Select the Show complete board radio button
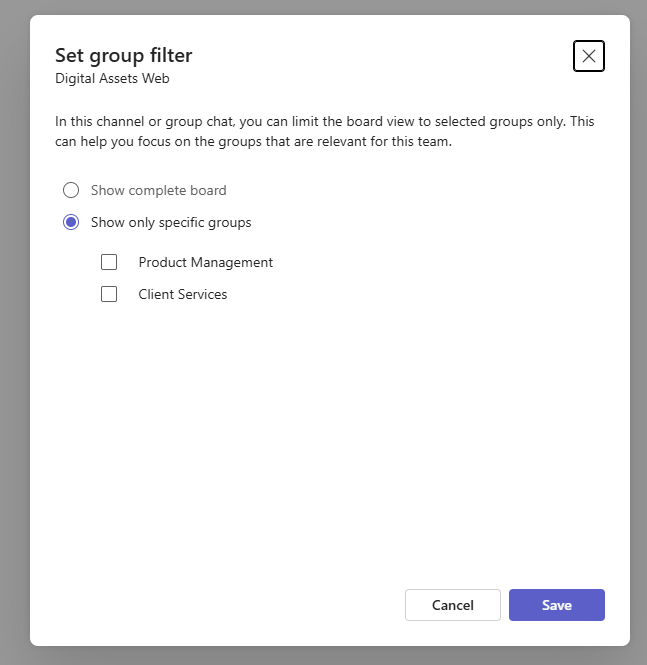Viewport: 647px width, 665px height. [x=71, y=190]
